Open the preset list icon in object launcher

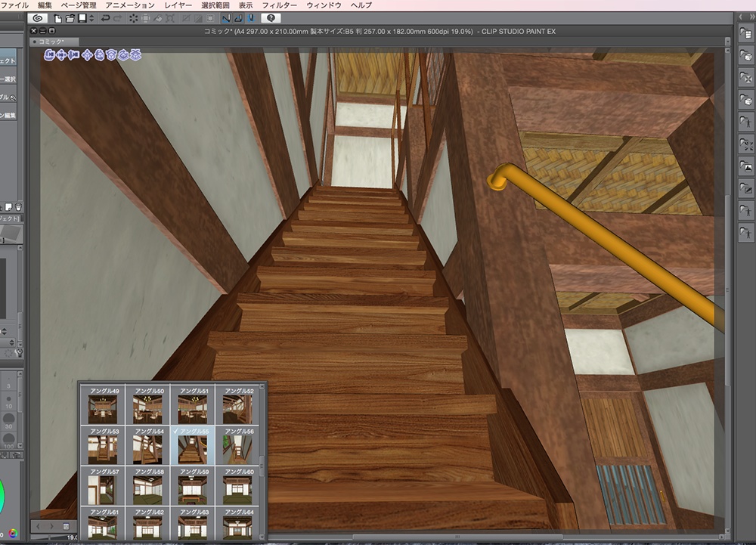pos(66,526)
